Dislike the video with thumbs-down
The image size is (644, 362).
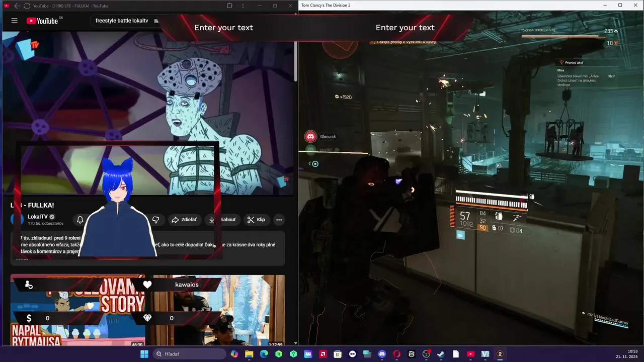pyautogui.click(x=155, y=220)
